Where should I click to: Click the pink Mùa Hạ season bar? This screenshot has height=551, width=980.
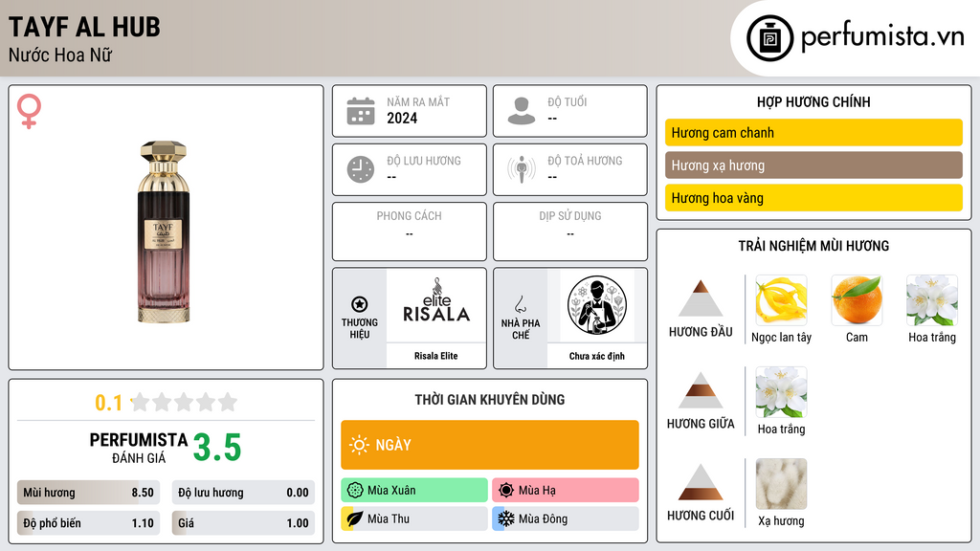(566, 491)
